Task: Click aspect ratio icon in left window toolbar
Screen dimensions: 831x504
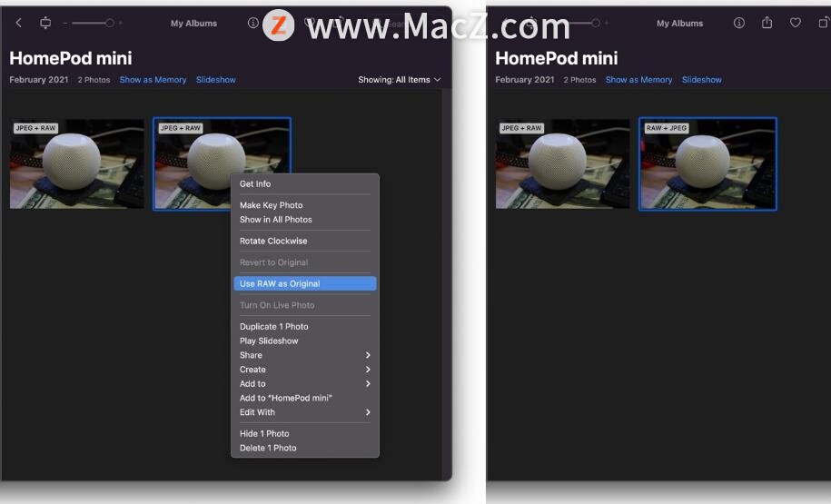Action: coord(45,23)
